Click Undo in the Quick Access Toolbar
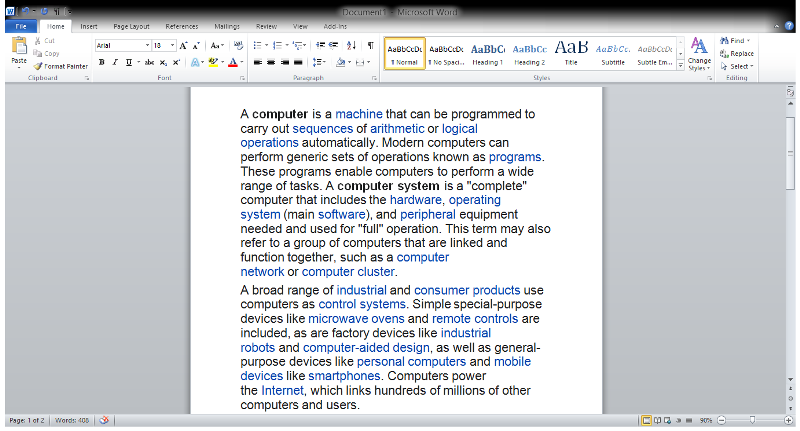This screenshot has height=431, width=800. point(26,11)
